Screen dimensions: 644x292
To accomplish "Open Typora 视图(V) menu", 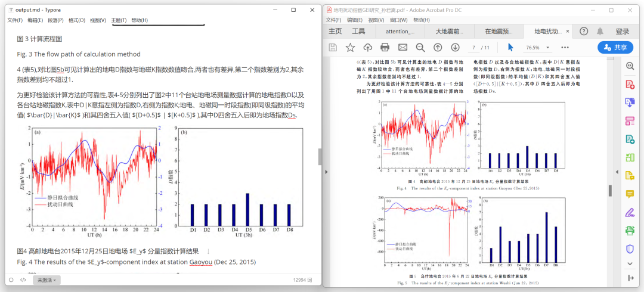I will pos(98,20).
